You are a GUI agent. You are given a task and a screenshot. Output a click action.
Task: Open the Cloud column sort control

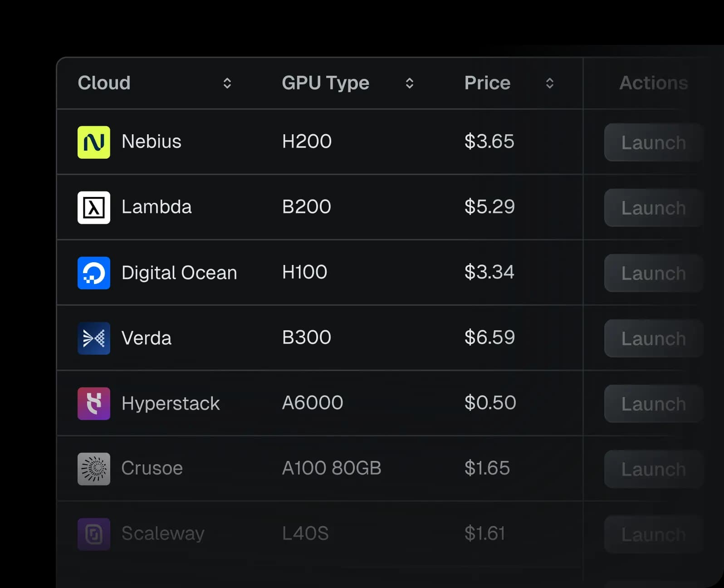coord(227,83)
